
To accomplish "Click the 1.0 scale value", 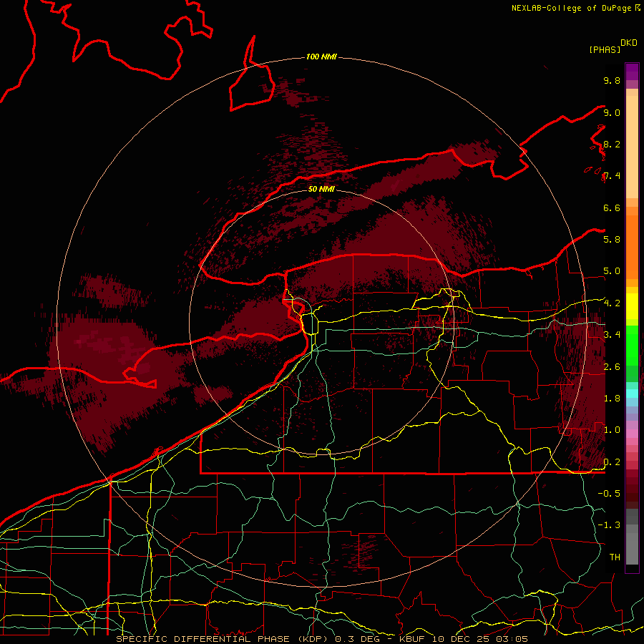I will click(x=612, y=430).
